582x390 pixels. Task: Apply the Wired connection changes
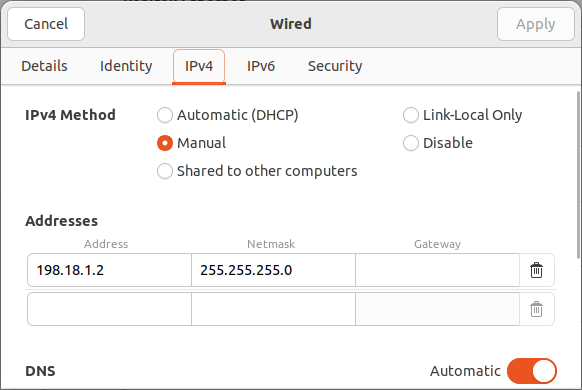tap(536, 24)
